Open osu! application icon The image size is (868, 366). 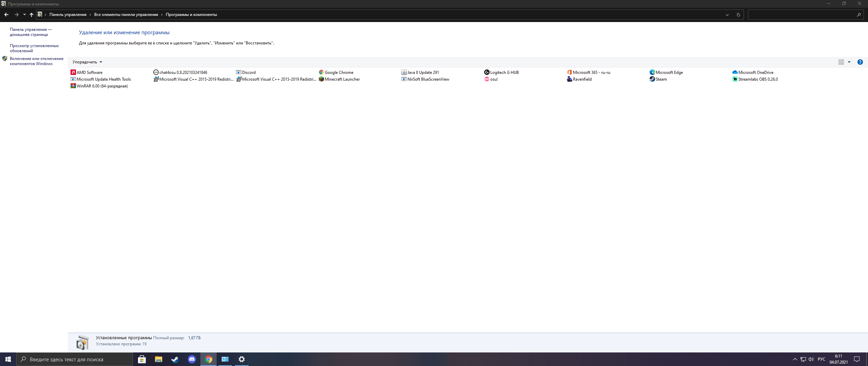click(x=487, y=79)
